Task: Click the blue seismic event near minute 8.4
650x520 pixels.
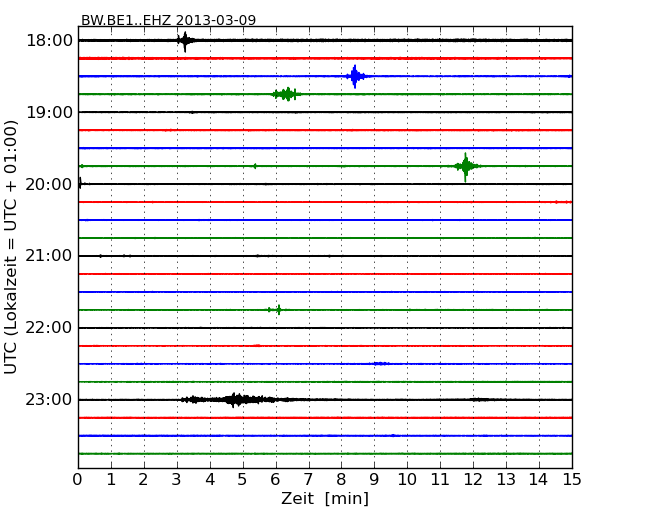Action: click(355, 76)
